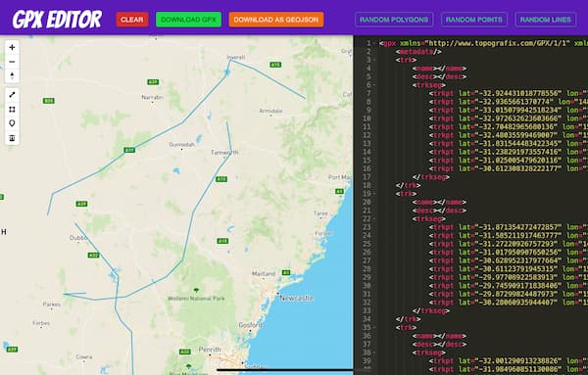Click Download as GeoJSON button
588x375 pixels.
pyautogui.click(x=276, y=20)
